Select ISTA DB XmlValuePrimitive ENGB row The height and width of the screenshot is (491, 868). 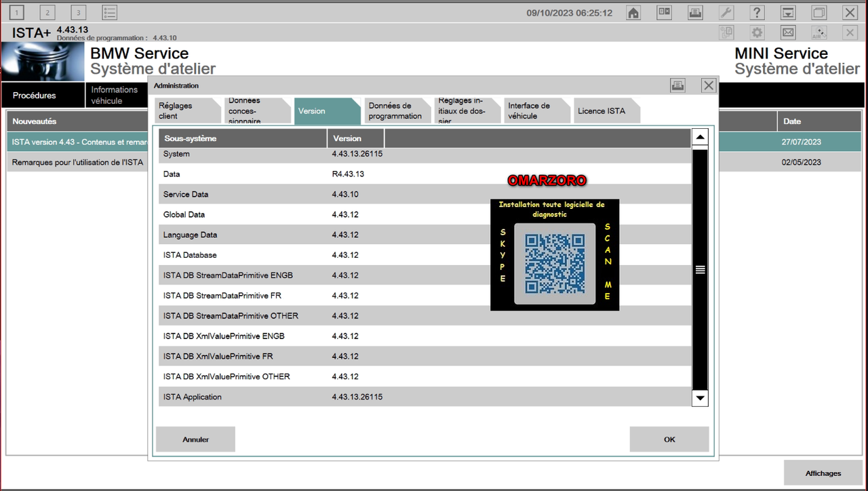coord(425,336)
